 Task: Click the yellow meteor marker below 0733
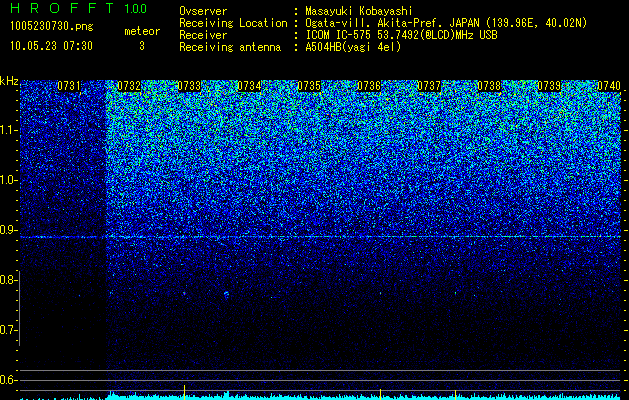(184, 392)
